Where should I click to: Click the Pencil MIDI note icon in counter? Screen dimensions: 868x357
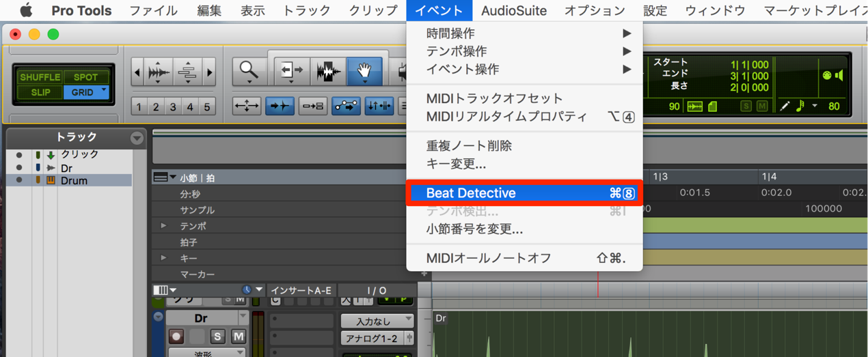(x=785, y=106)
